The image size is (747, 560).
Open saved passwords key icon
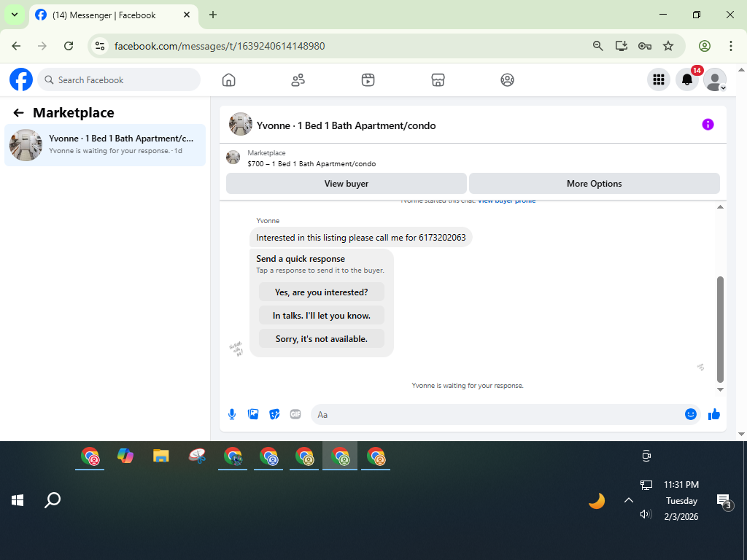tap(645, 46)
